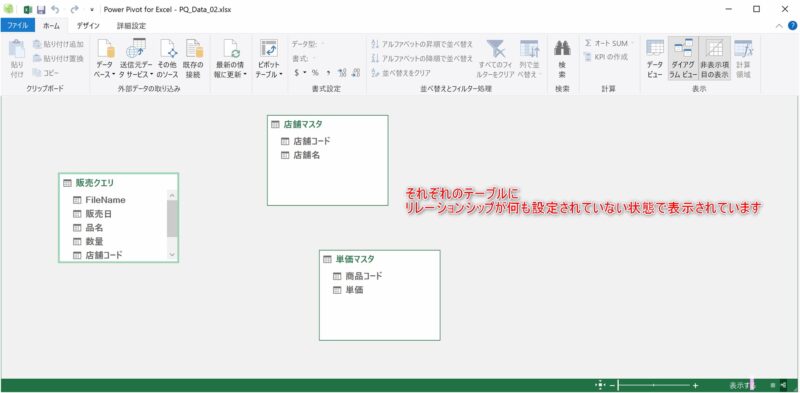Select the ホーム ribbon tab
This screenshot has width=800, height=393.
51,26
